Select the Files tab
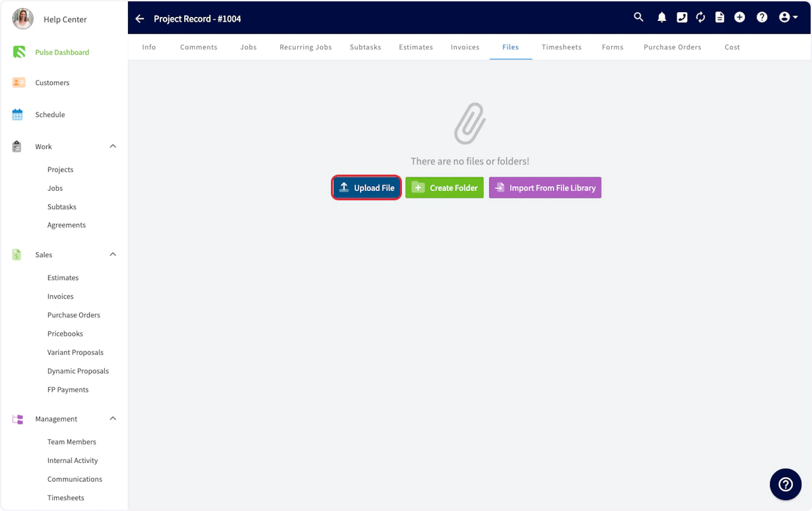 [x=511, y=47]
